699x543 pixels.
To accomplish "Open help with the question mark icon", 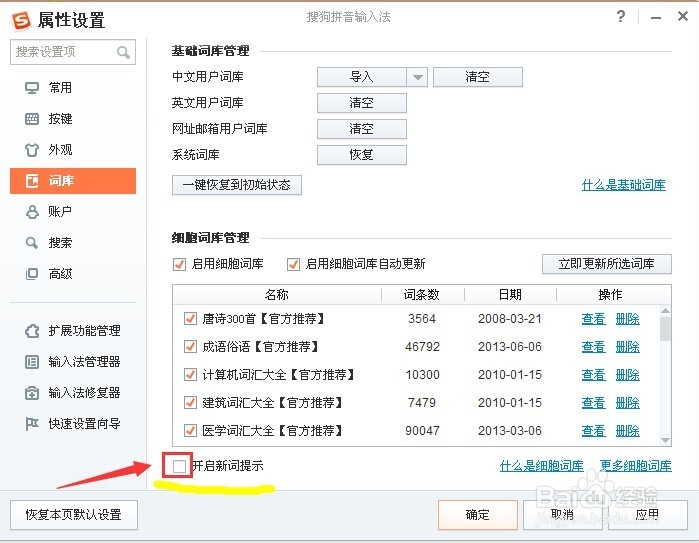I will coord(621,17).
